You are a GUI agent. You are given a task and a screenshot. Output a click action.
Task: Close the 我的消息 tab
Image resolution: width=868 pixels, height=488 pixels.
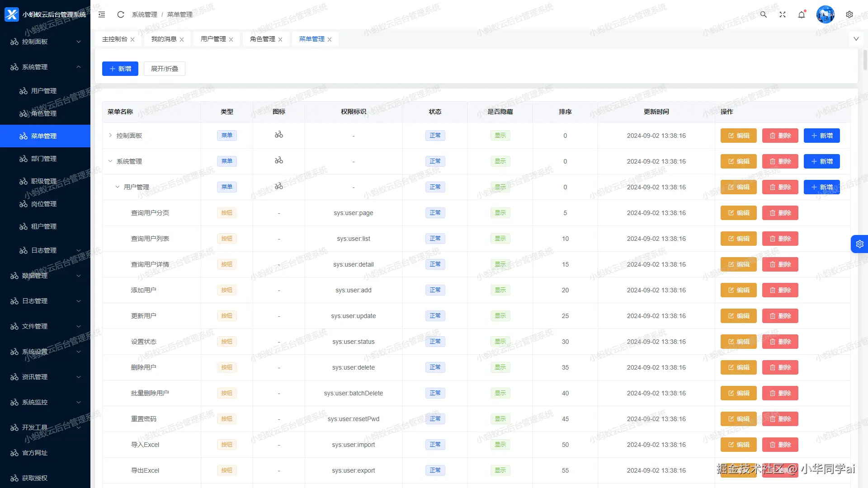182,40
